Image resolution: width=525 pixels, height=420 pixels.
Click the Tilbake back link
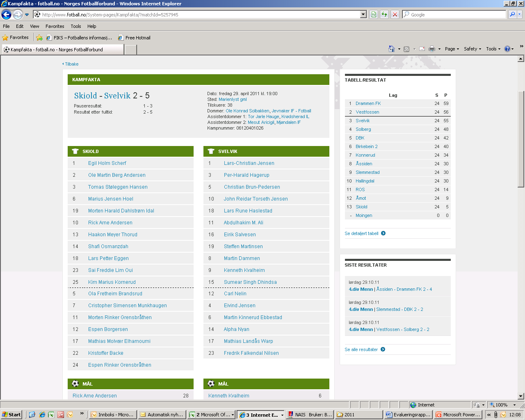tap(71, 64)
